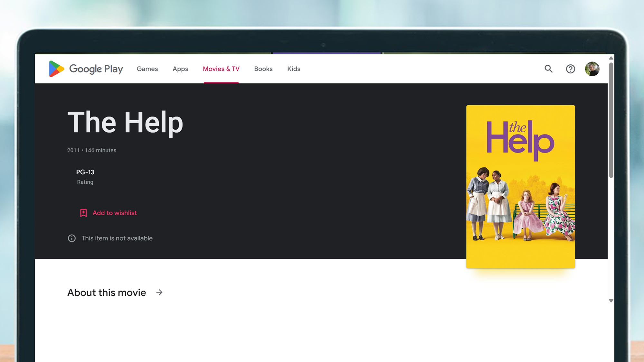Open your profile avatar picture
This screenshot has width=644, height=362.
click(592, 69)
